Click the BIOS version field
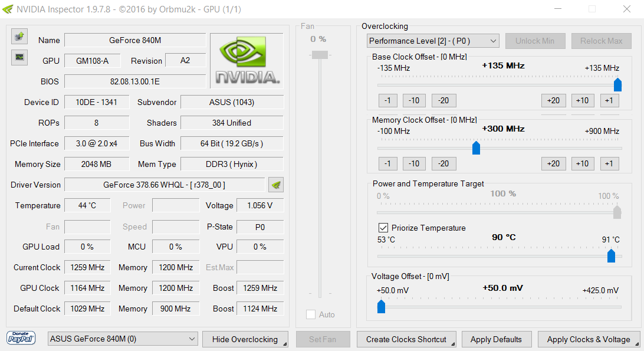 coord(135,81)
